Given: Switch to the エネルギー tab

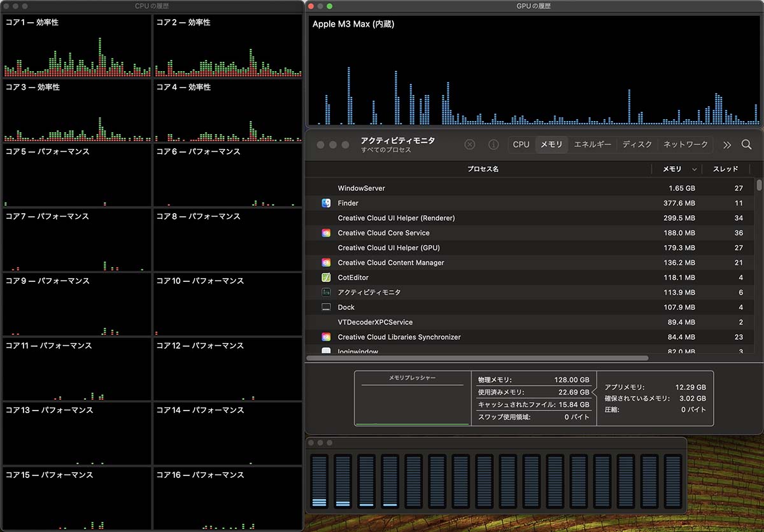Looking at the screenshot, I should click(592, 144).
